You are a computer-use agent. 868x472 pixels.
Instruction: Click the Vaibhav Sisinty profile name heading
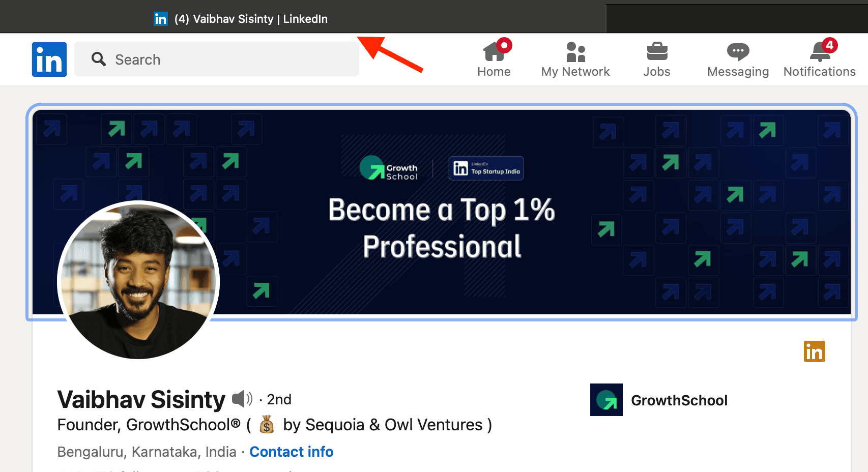pyautogui.click(x=141, y=399)
